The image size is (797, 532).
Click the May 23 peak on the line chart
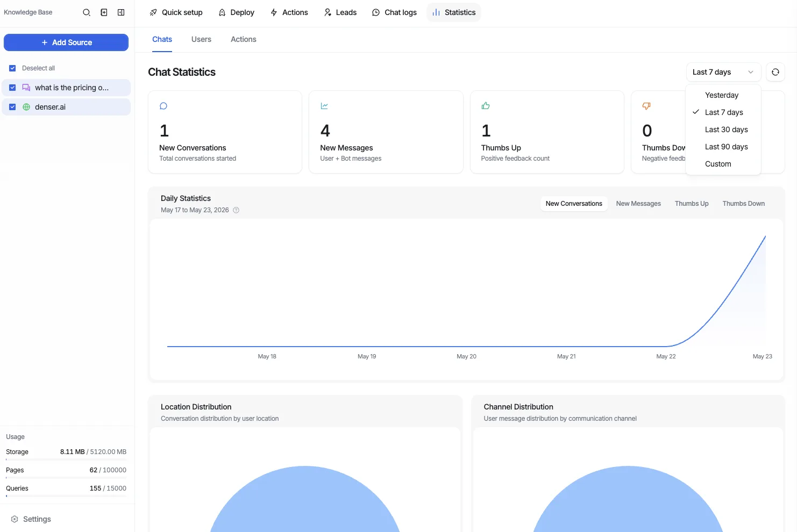[x=765, y=236]
